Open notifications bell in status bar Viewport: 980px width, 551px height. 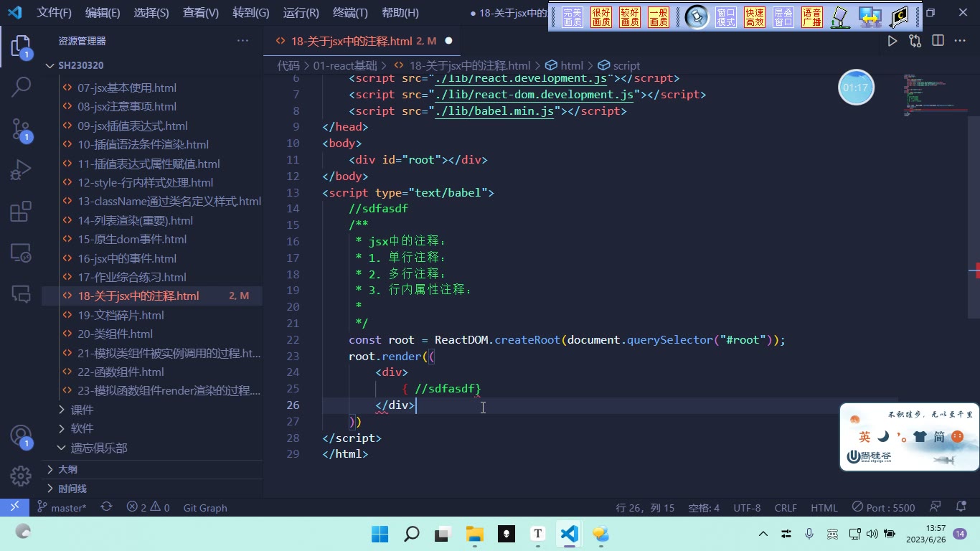(961, 507)
